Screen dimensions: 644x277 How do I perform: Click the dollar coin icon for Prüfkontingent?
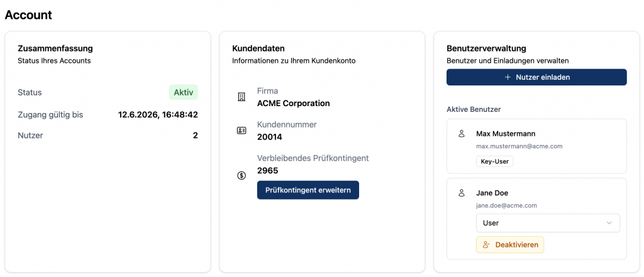[241, 175]
